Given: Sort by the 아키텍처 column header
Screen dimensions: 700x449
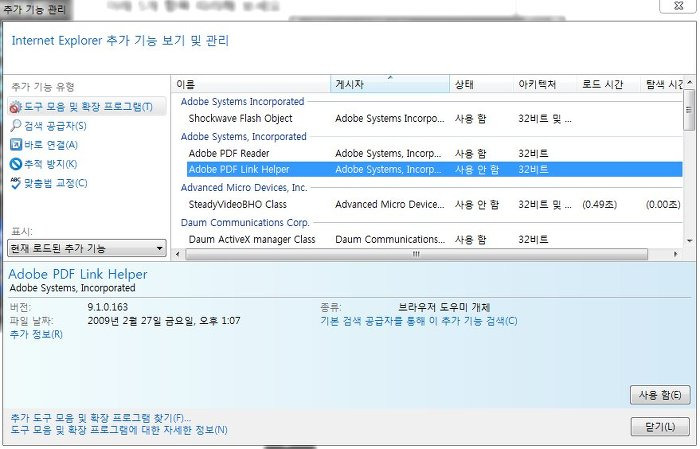Looking at the screenshot, I should [x=545, y=84].
